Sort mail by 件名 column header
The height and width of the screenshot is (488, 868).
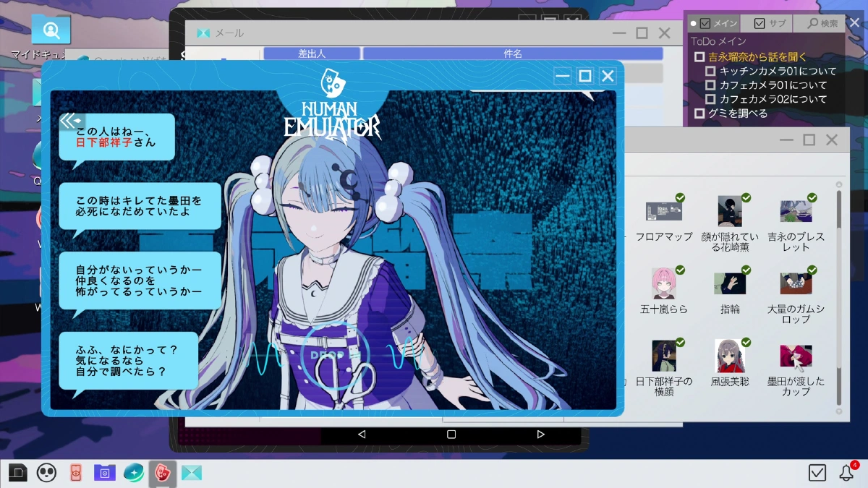click(513, 53)
